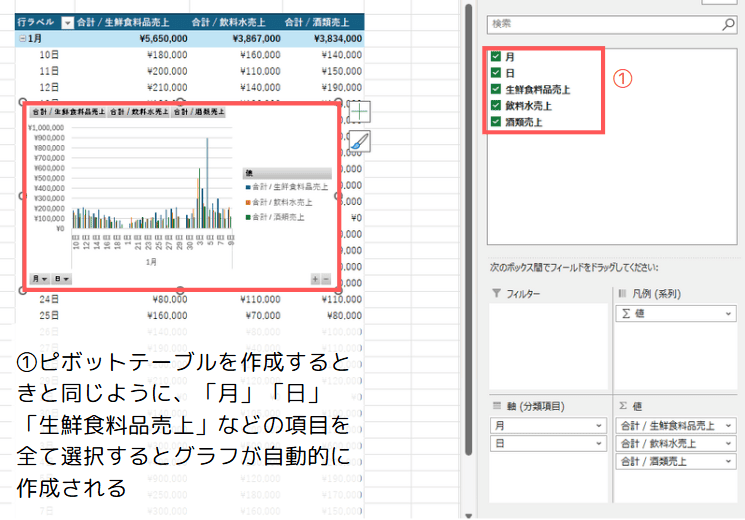Click cell ¥160,000 in 25日 row
The height and width of the screenshot is (520, 745).
167,316
